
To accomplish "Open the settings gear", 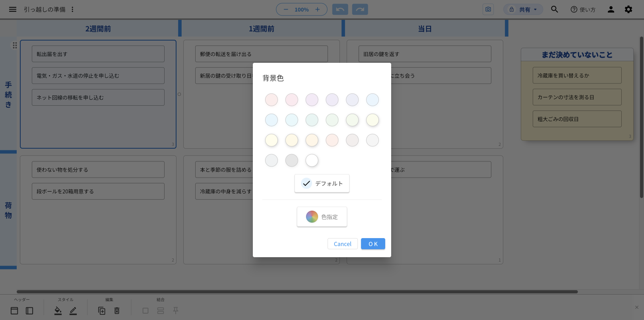I will coord(628,9).
